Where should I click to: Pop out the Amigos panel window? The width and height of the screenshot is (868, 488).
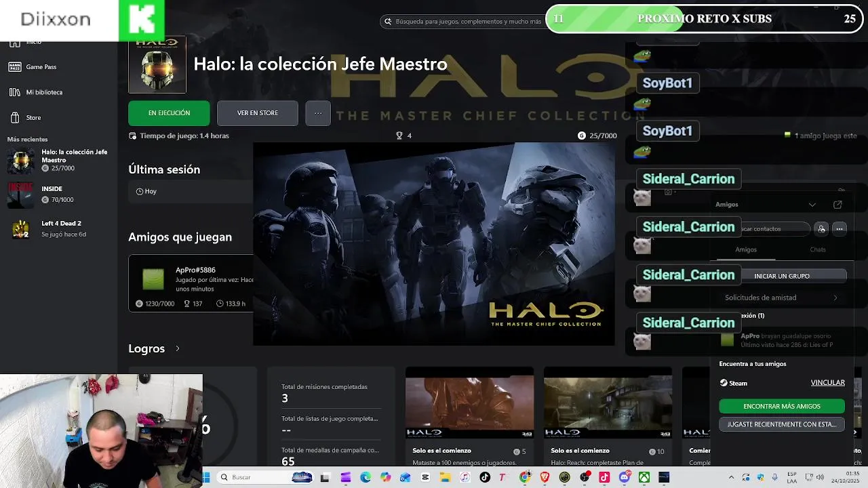pos(837,205)
